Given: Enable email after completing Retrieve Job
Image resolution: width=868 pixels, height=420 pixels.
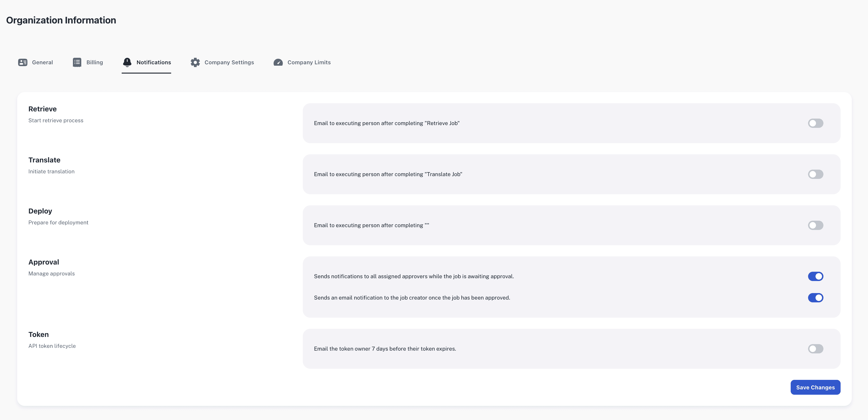Looking at the screenshot, I should point(816,123).
